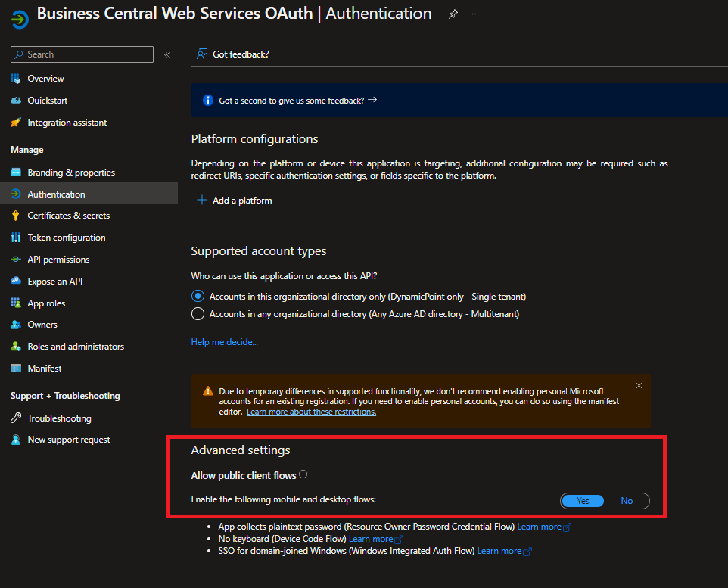Screen dimensions: 728x588
Task: Pin this Authentication blade
Action: coord(453,14)
